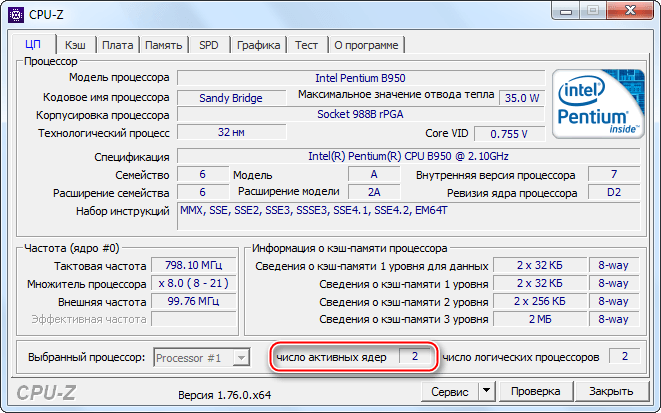
Task: Click the multiplier value x 8.0 (8 - 21)
Action: (x=193, y=283)
